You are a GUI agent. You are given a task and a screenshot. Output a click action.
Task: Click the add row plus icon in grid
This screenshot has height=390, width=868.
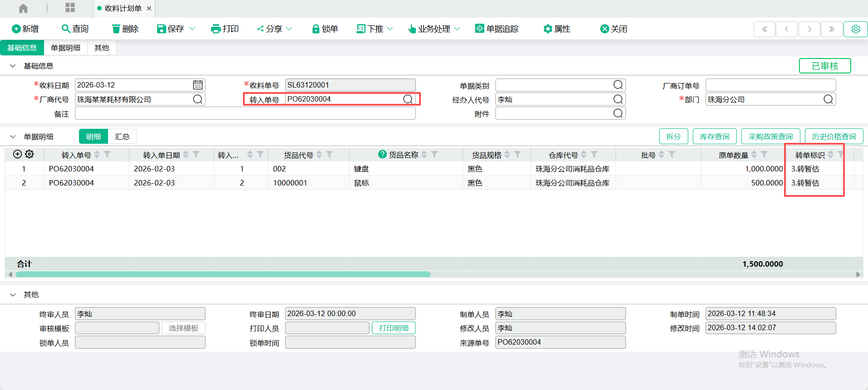tap(17, 154)
